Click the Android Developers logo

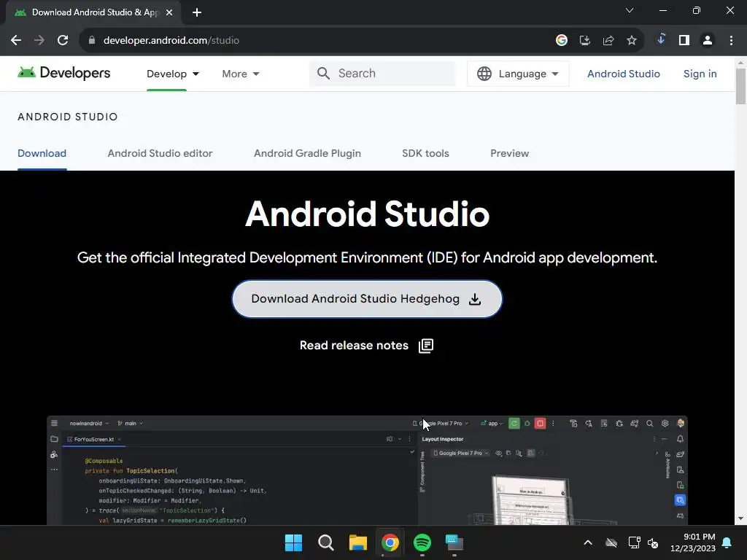[x=64, y=73]
